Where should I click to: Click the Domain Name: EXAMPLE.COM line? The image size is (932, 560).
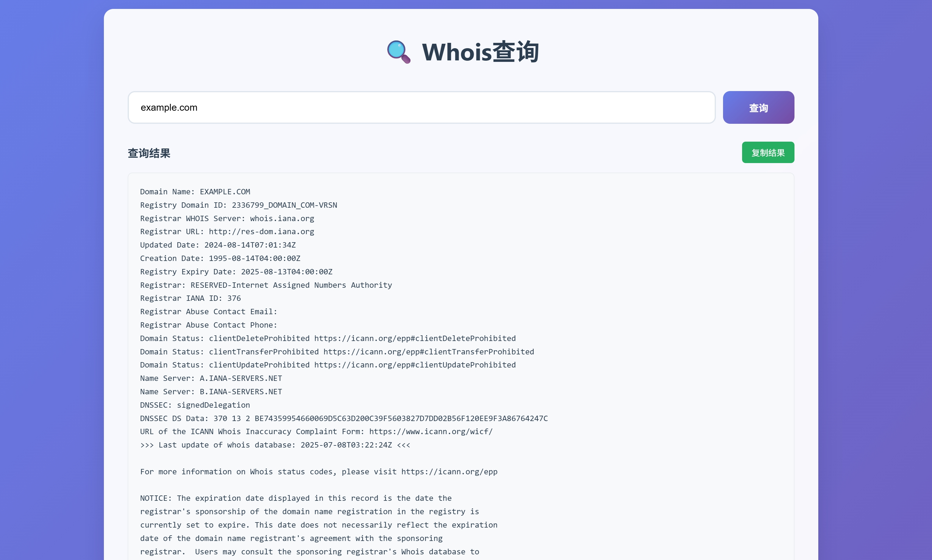tap(195, 192)
